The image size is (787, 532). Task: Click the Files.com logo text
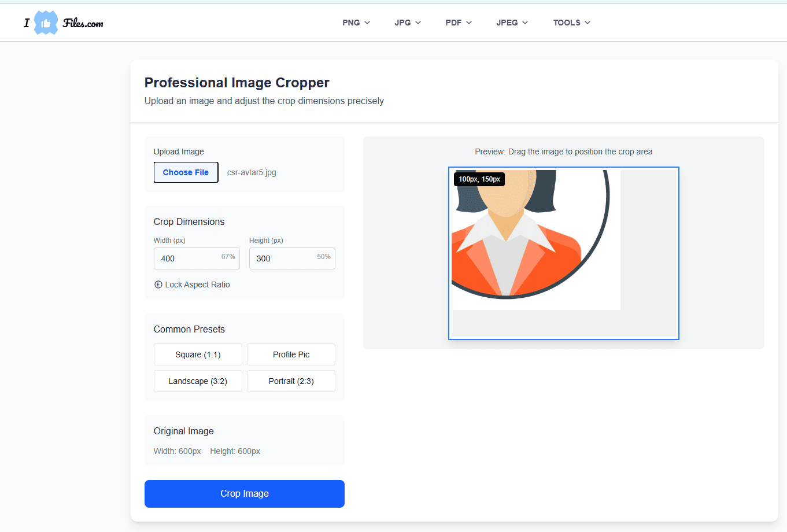[83, 23]
